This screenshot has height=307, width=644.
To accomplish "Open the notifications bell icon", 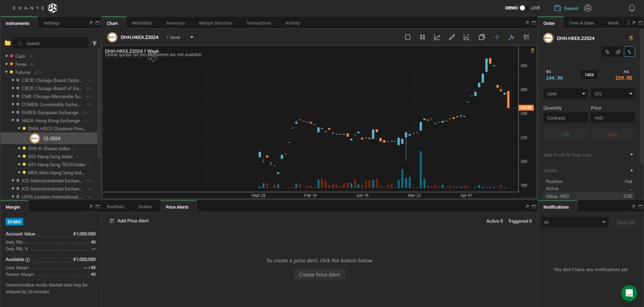I will coord(632,8).
